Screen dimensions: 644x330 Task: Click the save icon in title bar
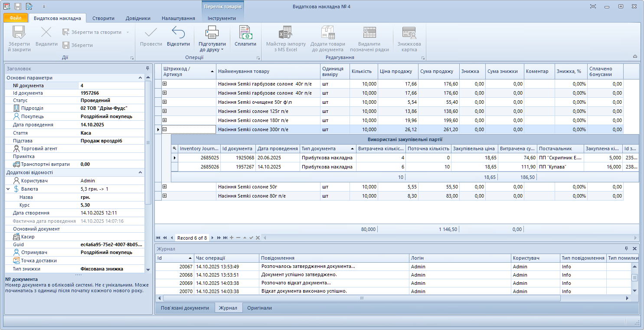point(18,7)
